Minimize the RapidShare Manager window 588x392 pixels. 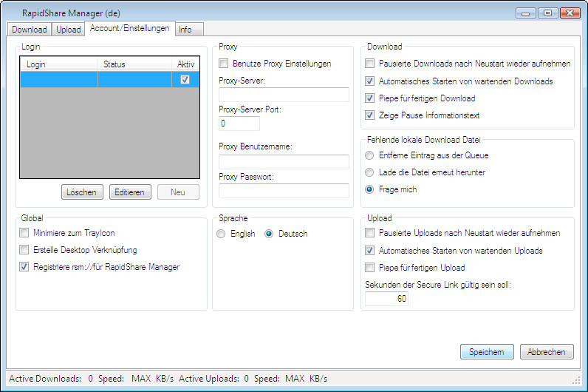pyautogui.click(x=526, y=13)
